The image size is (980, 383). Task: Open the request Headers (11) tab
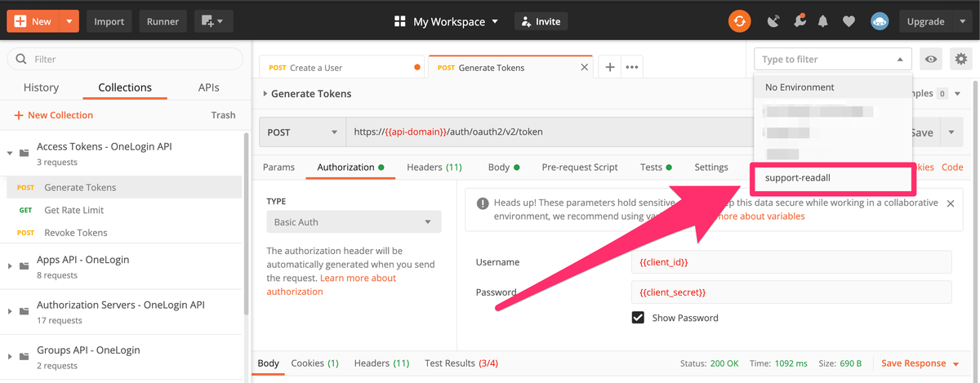(434, 167)
